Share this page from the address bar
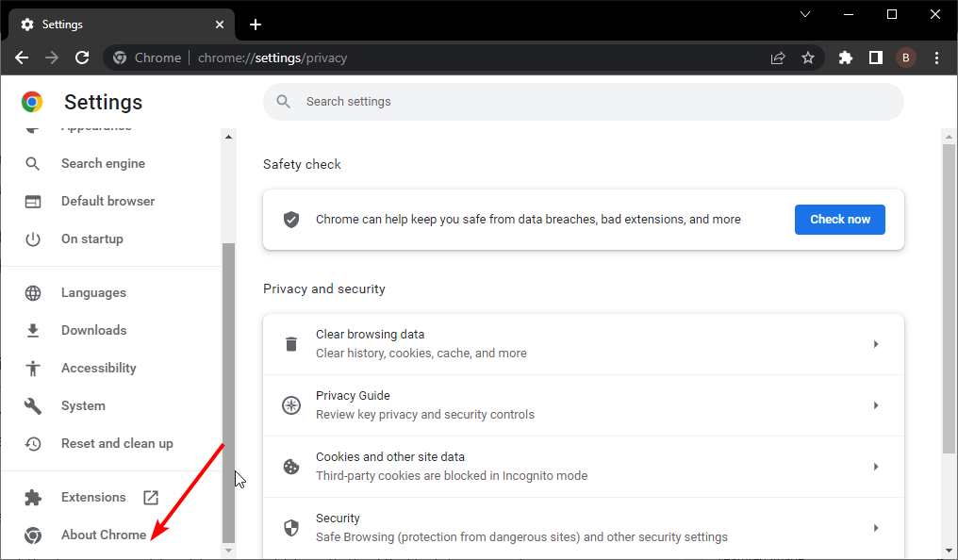 point(778,58)
